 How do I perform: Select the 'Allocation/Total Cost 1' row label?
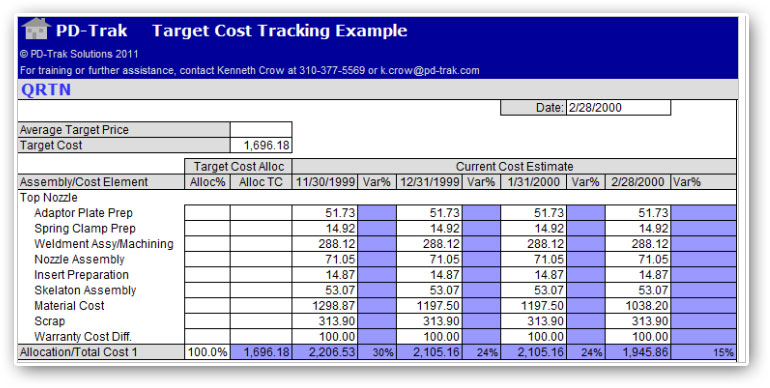[x=101, y=352]
